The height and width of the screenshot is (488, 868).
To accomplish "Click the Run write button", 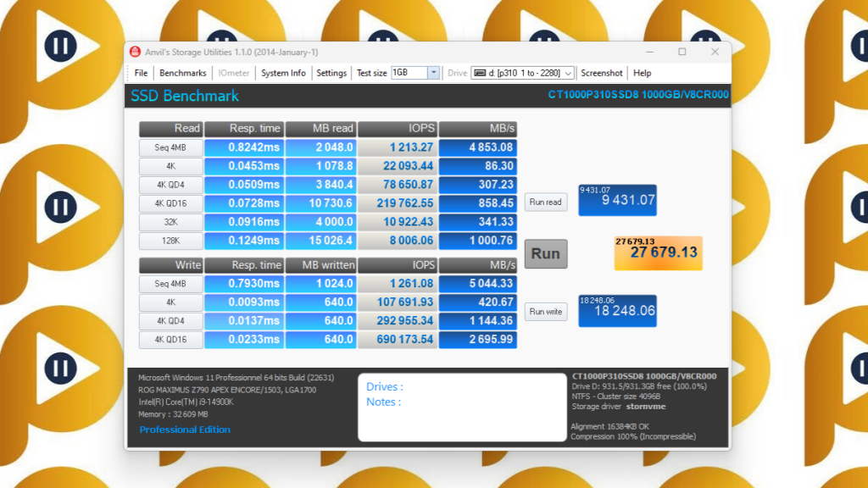I will [545, 312].
